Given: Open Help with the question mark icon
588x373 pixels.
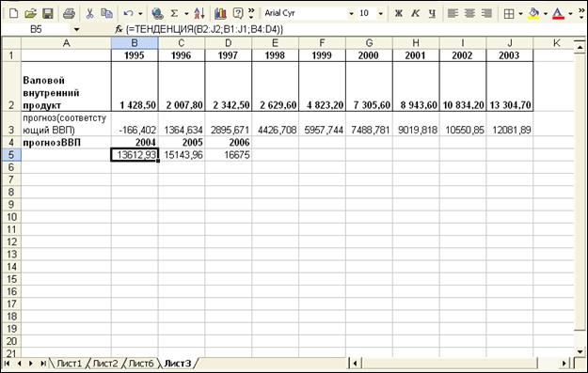Looking at the screenshot, I should coord(238,14).
